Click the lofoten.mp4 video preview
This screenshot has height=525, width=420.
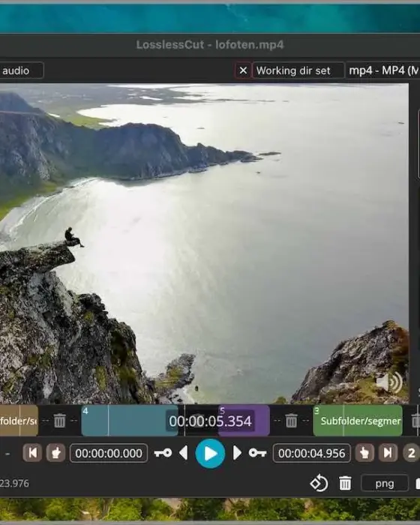click(204, 243)
